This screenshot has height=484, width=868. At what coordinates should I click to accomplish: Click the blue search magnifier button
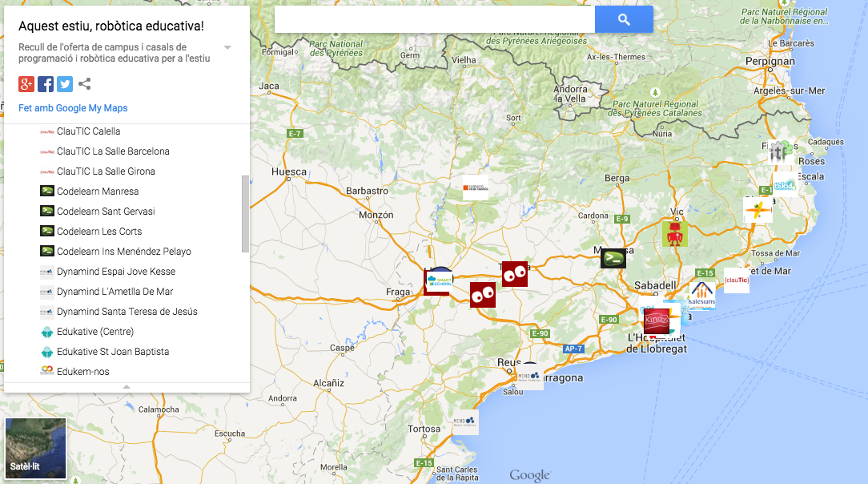pyautogui.click(x=624, y=19)
